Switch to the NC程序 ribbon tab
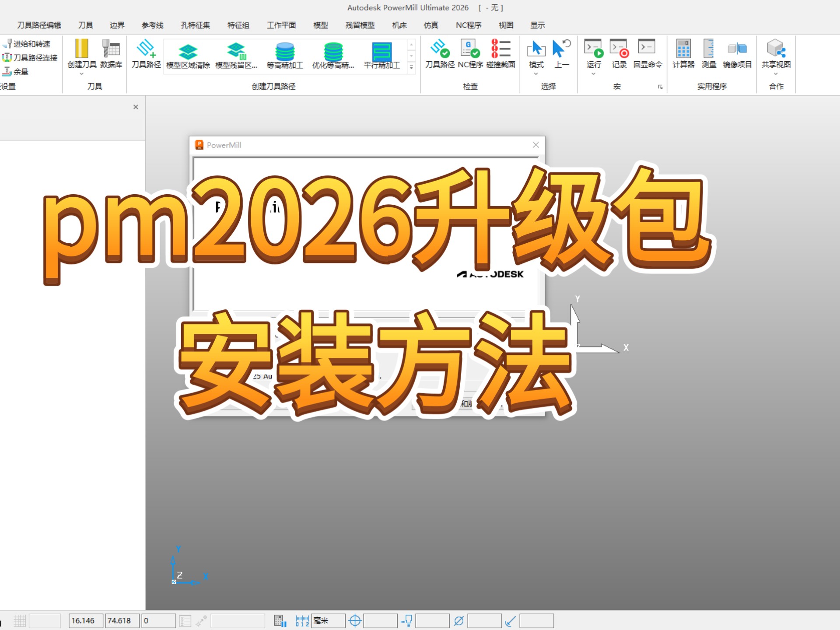 (x=469, y=25)
